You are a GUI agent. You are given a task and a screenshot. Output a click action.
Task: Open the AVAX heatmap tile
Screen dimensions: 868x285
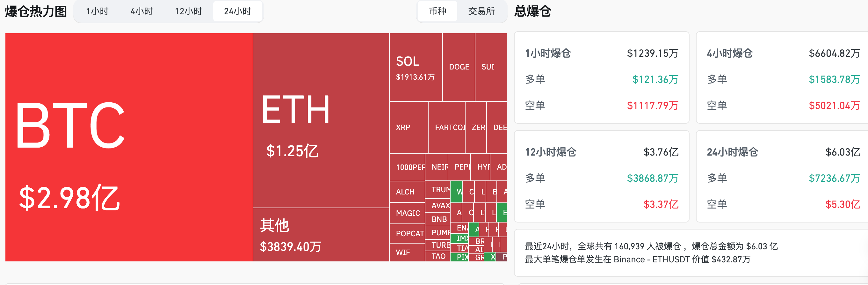[x=438, y=205]
